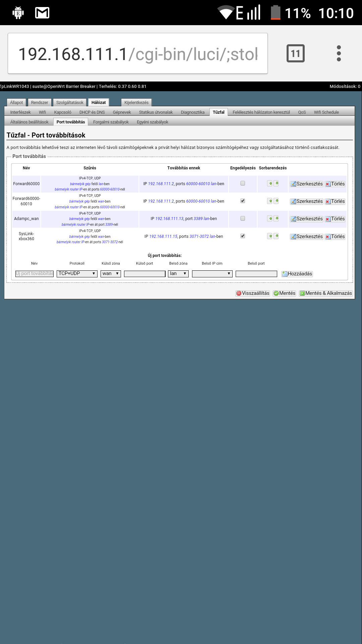
Task: Click Módosítások: 0 changes indicator
Action: point(345,86)
